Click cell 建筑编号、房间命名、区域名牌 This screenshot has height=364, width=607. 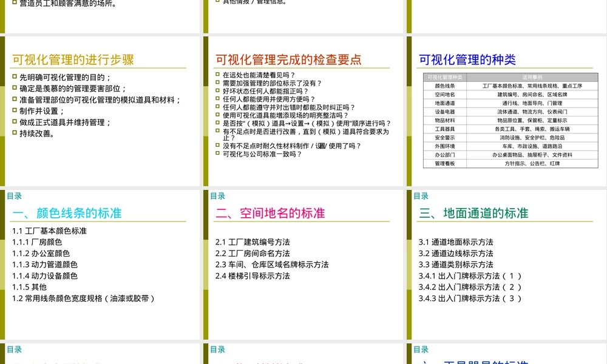click(x=532, y=95)
